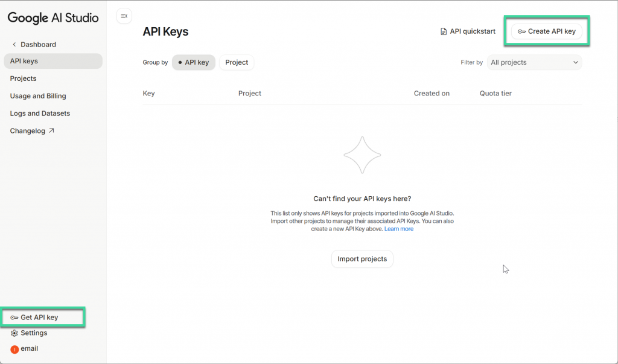This screenshot has height=364, width=618.
Task: Click the Import projects button
Action: 362,259
